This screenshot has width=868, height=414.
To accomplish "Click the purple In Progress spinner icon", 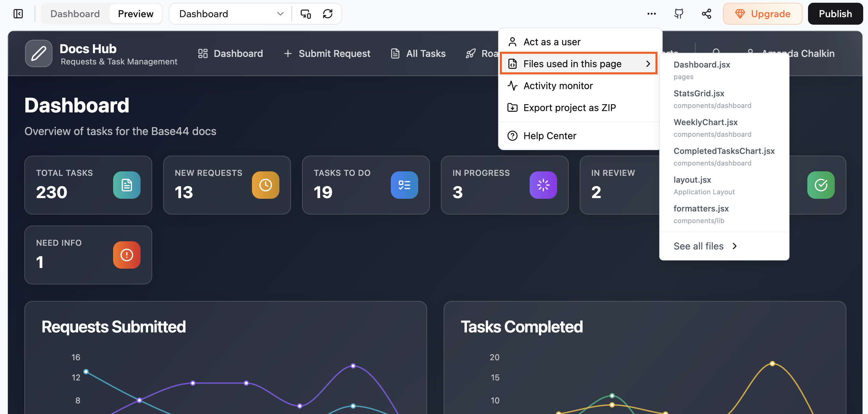I will (x=543, y=185).
